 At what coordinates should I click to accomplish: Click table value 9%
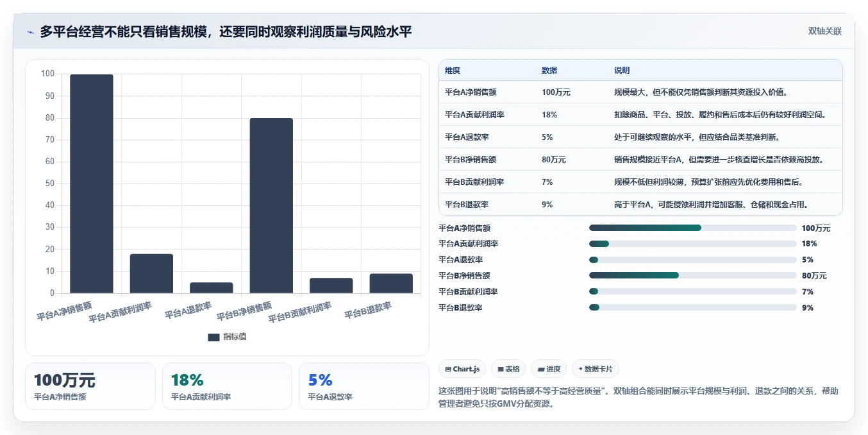547,205
